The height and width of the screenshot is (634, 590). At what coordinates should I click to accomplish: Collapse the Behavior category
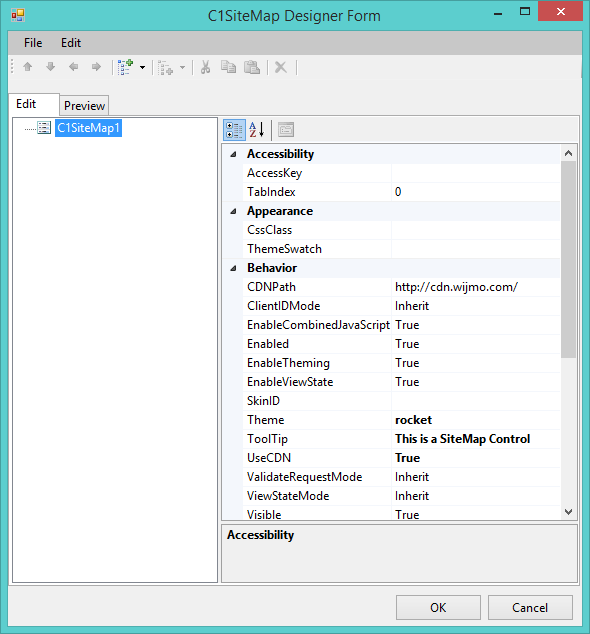pos(233,268)
